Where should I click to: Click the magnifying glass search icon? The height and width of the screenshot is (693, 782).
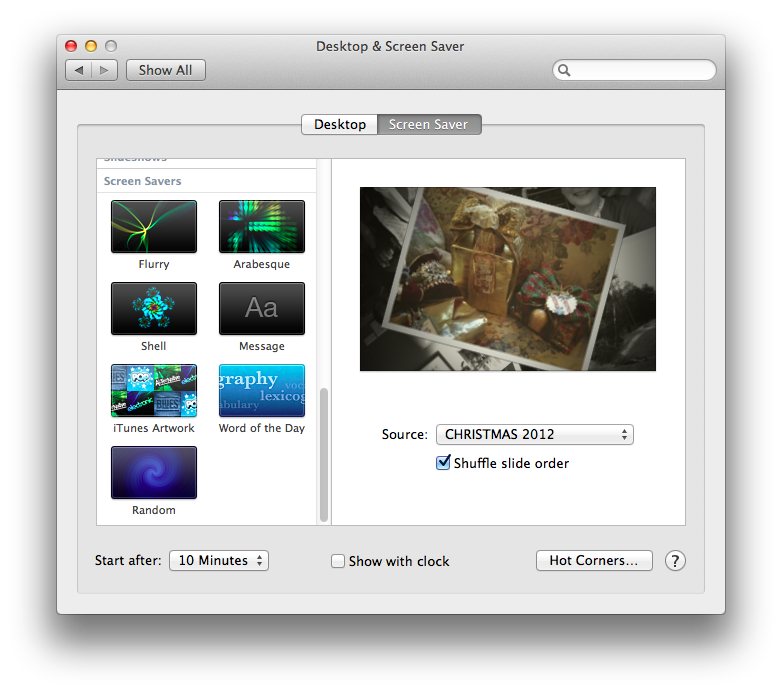click(564, 70)
